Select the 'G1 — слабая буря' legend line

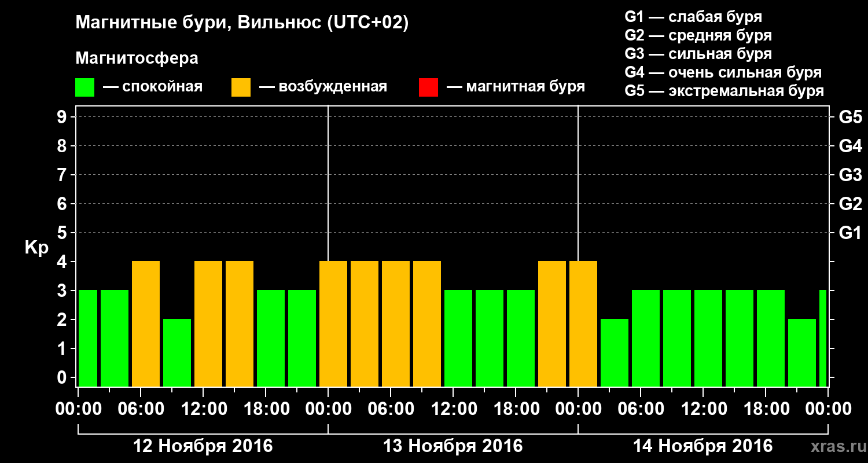(693, 17)
